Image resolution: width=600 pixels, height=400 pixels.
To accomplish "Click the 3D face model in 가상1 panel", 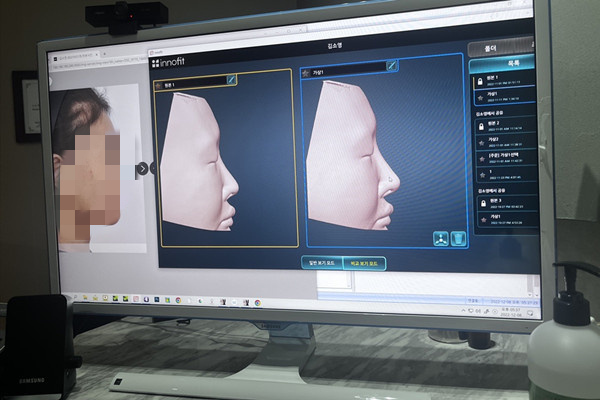I will (x=352, y=157).
